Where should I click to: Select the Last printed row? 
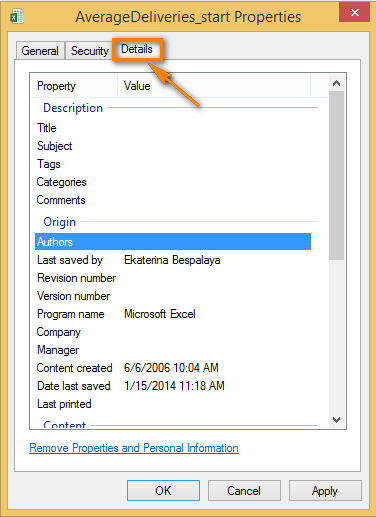coord(173,404)
